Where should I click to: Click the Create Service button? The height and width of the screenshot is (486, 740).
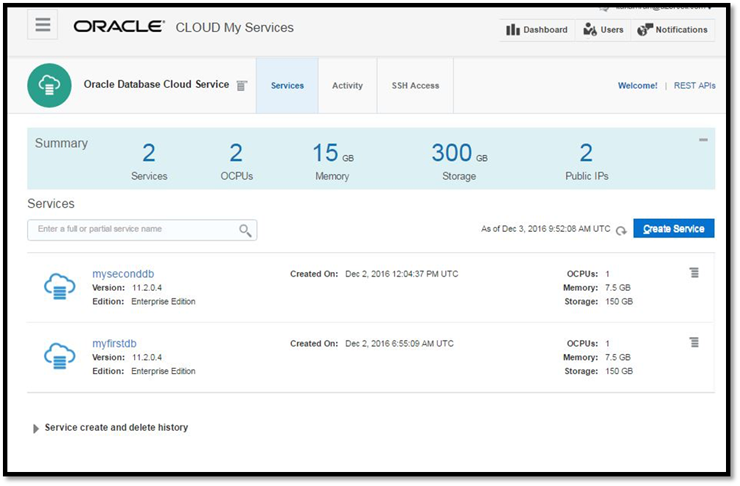coord(673,228)
